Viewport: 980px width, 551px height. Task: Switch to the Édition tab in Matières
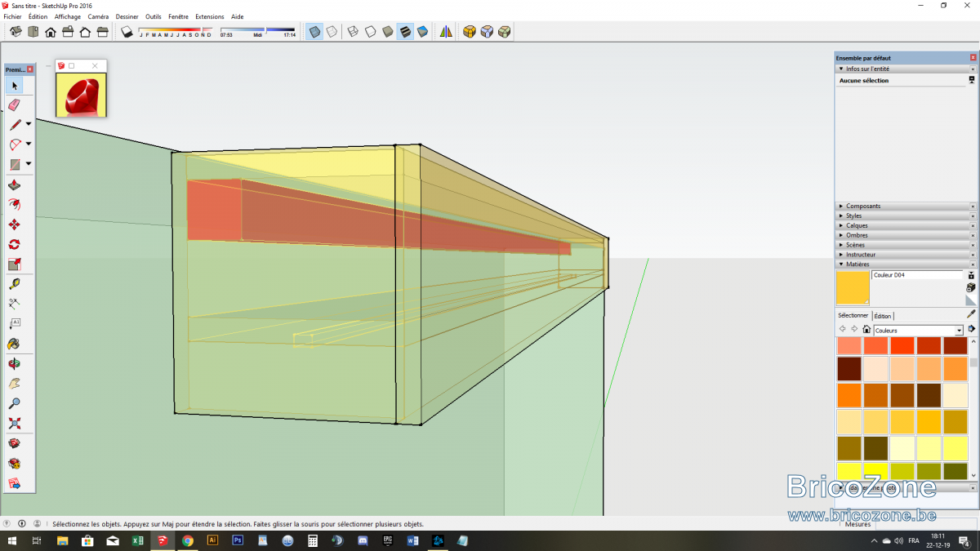pos(883,316)
